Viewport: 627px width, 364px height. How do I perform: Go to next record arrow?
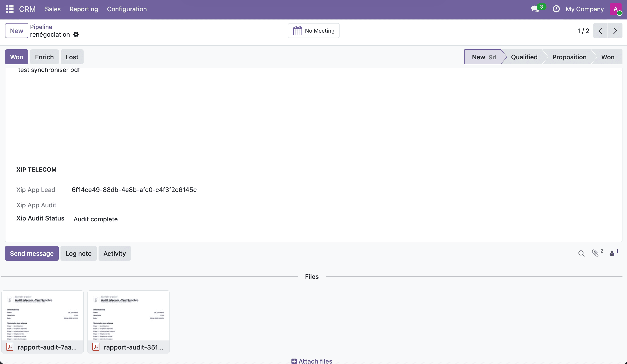point(615,31)
